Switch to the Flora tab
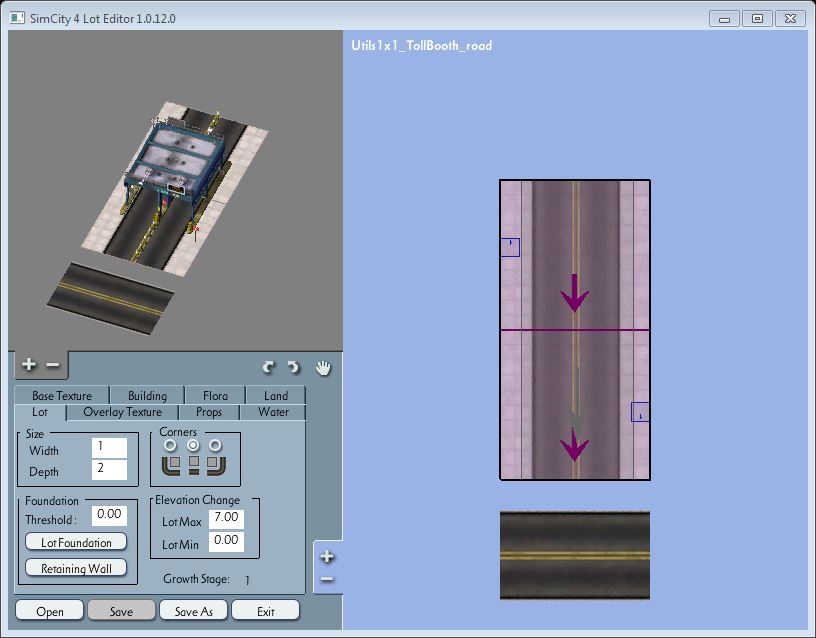Screen dimensions: 816x638 coord(215,395)
